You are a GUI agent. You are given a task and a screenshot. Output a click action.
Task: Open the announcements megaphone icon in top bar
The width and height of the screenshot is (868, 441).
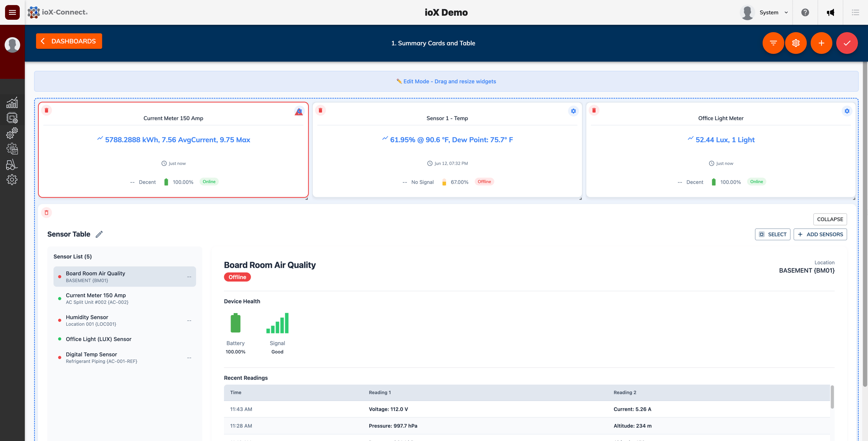(x=830, y=12)
